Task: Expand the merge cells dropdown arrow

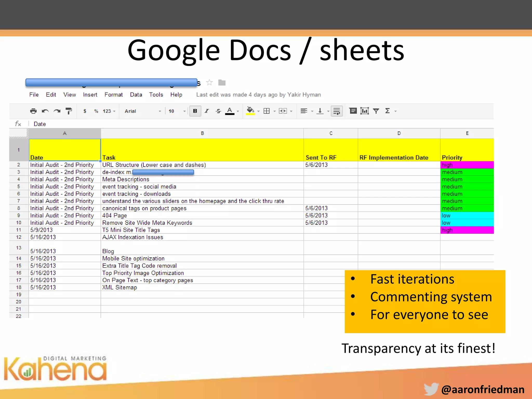Action: click(291, 111)
